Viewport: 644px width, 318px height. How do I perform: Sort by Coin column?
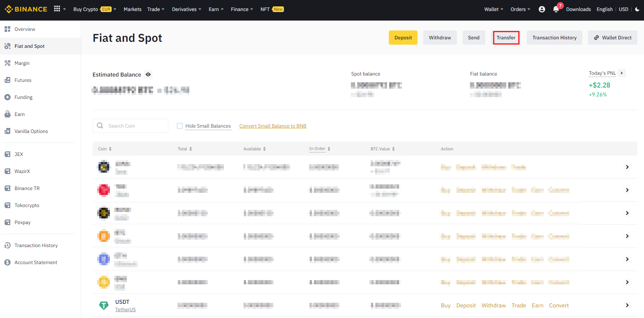[x=105, y=149]
